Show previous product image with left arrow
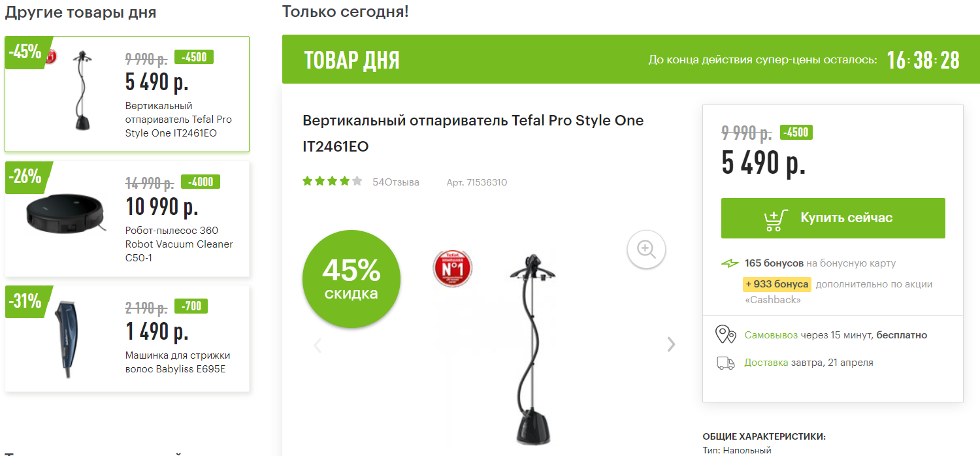 [x=318, y=345]
